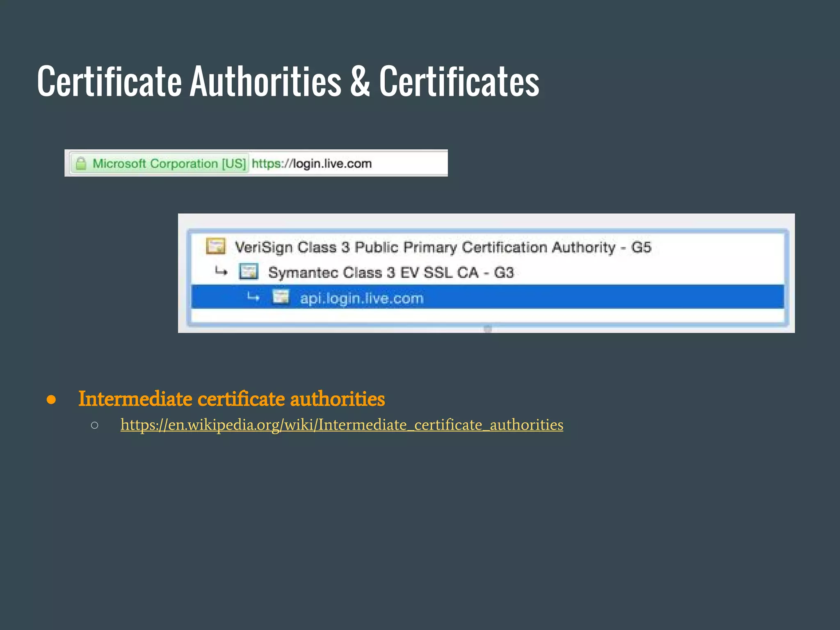Image resolution: width=840 pixels, height=630 pixels.
Task: Click the VeriSign root certificate icon
Action: (215, 247)
